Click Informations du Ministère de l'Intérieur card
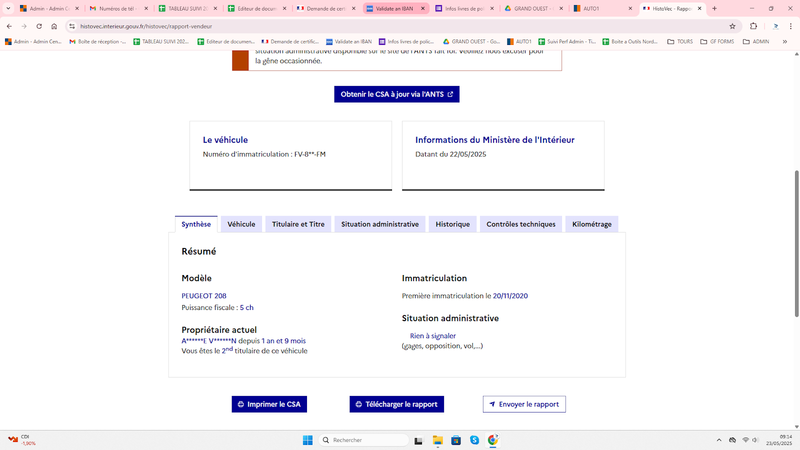 pyautogui.click(x=503, y=156)
